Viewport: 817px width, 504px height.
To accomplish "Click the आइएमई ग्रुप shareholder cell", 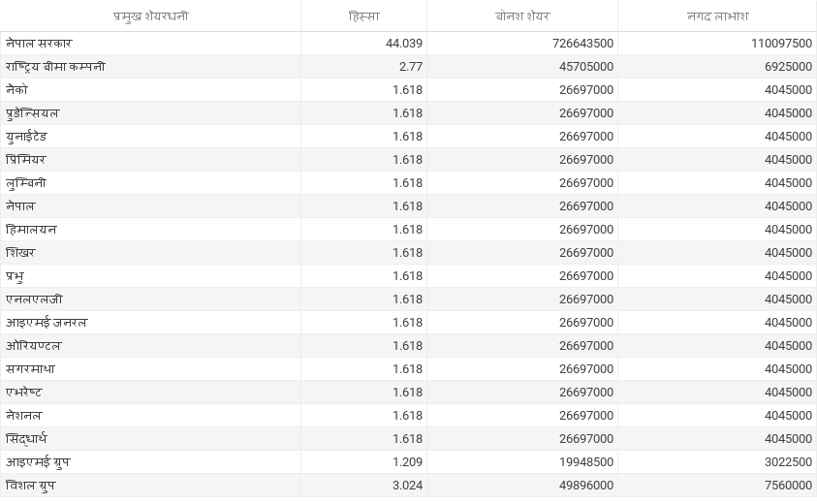I will [38, 462].
